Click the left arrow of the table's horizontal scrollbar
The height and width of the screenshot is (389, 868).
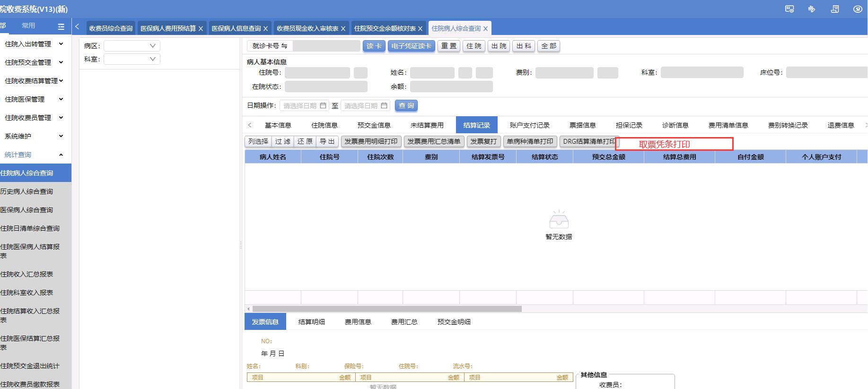[x=248, y=309]
